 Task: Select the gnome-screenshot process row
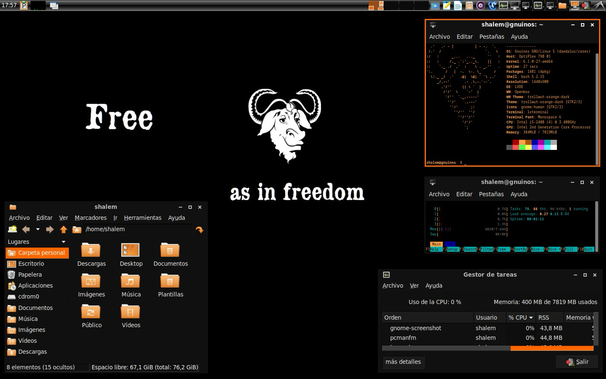[488, 328]
